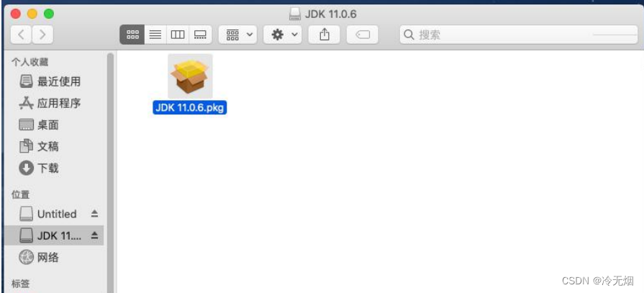The width and height of the screenshot is (644, 293).
Task: Click the Share toolbar button
Action: click(x=325, y=35)
